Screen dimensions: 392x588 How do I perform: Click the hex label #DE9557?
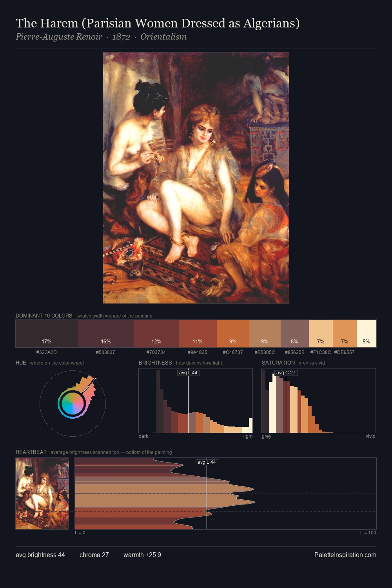[x=345, y=352]
